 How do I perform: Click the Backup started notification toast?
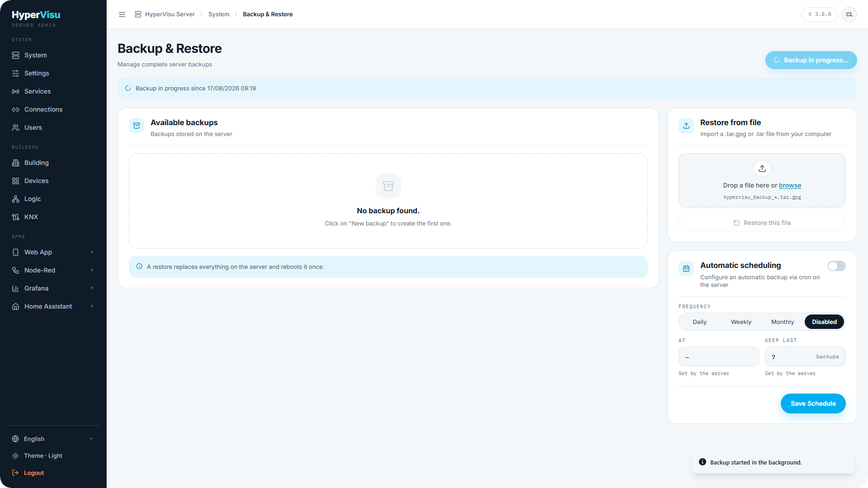pos(773,462)
